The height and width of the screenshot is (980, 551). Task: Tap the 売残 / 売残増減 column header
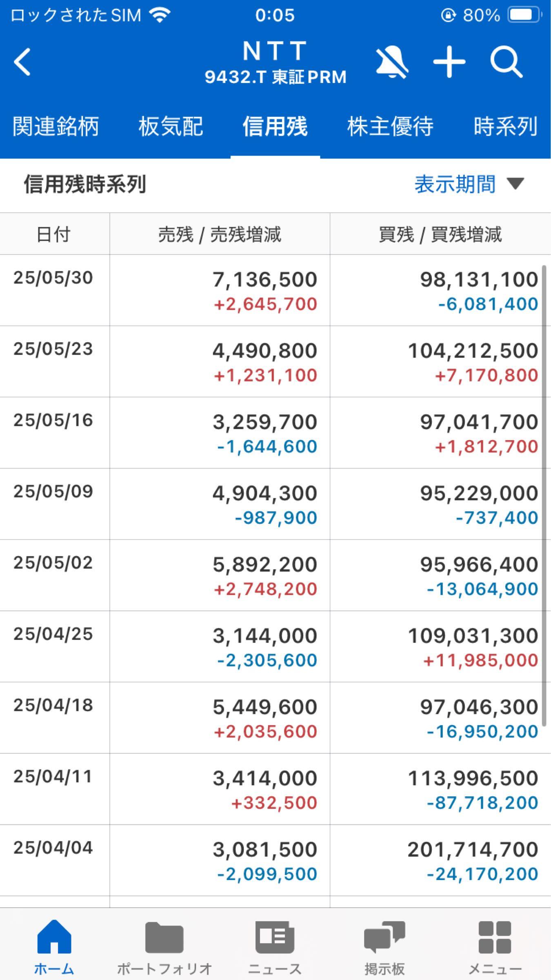[x=220, y=235]
